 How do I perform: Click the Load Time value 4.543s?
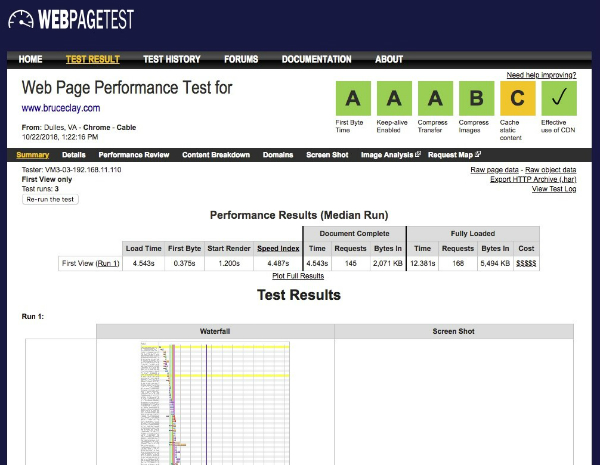pos(143,263)
